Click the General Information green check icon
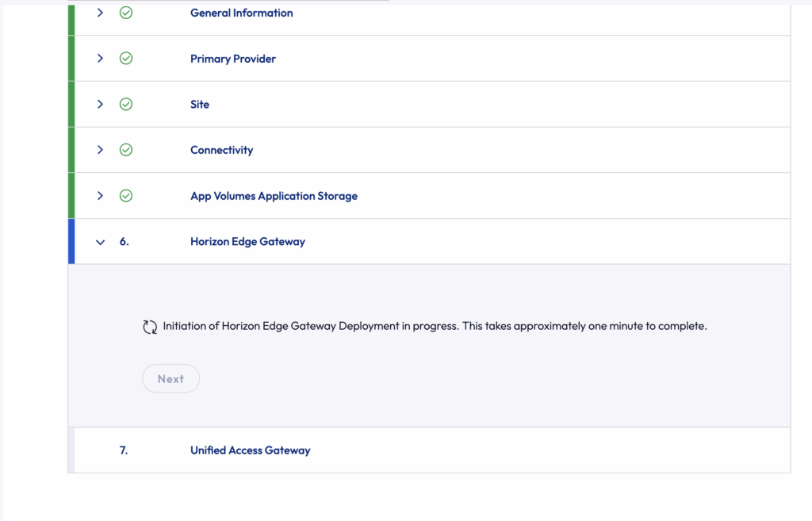 (125, 13)
